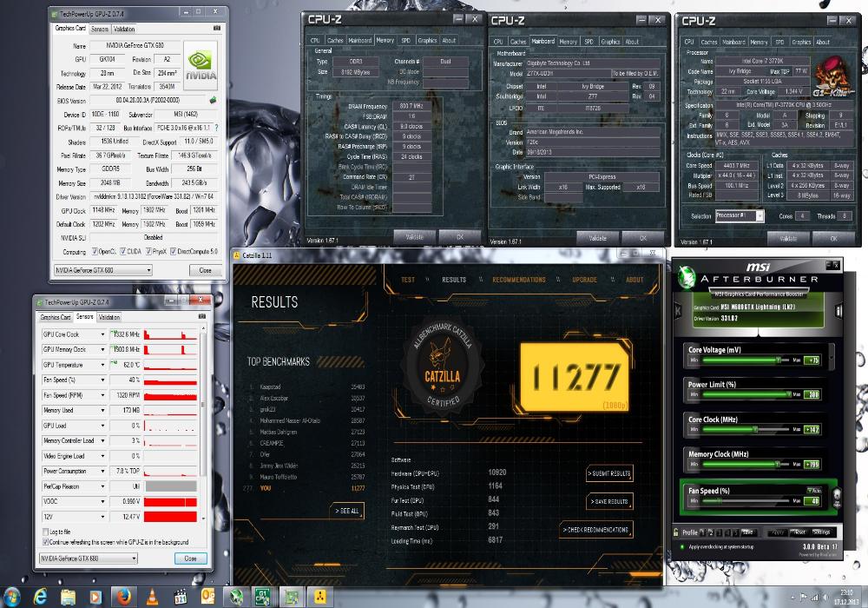Image resolution: width=868 pixels, height=608 pixels.
Task: Open Power Consumption sensor dropdown
Action: point(102,472)
